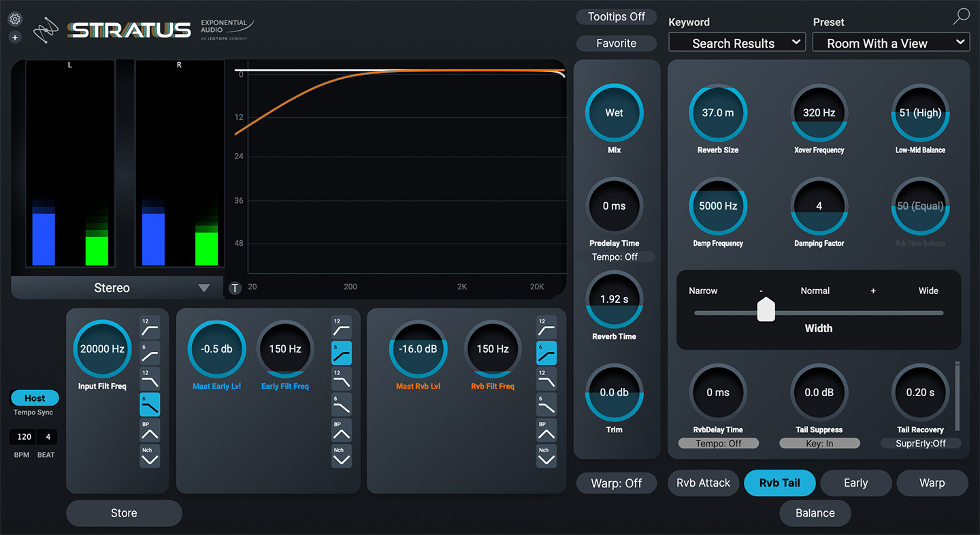Select Rvb filter 6 dB low-pass shape
This screenshot has width=980, height=535.
click(546, 405)
